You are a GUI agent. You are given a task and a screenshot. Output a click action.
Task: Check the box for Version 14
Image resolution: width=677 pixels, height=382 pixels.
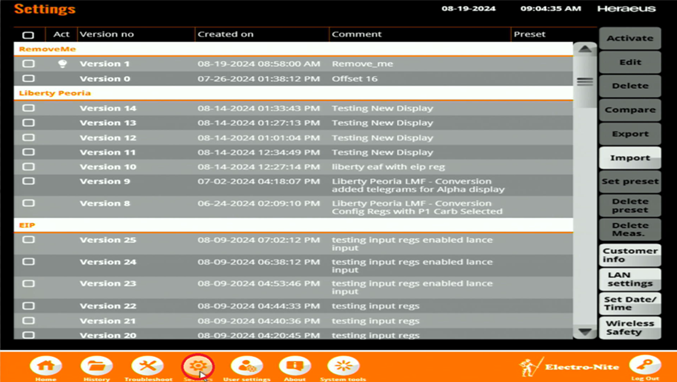pos(28,108)
